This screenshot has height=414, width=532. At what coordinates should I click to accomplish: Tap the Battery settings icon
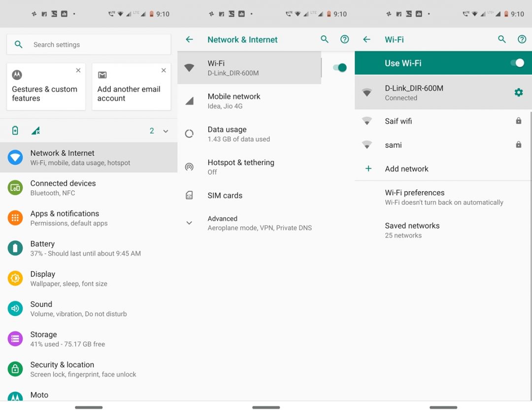coord(15,248)
